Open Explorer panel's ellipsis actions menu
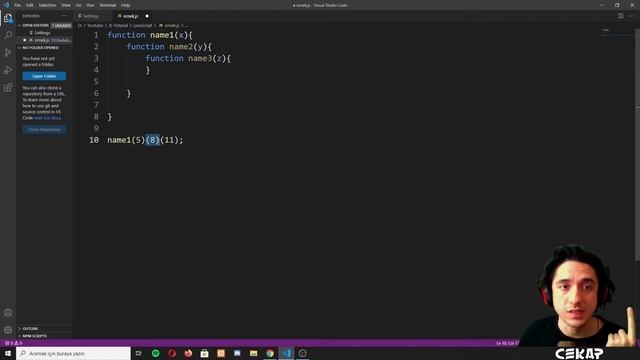 pos(64,16)
